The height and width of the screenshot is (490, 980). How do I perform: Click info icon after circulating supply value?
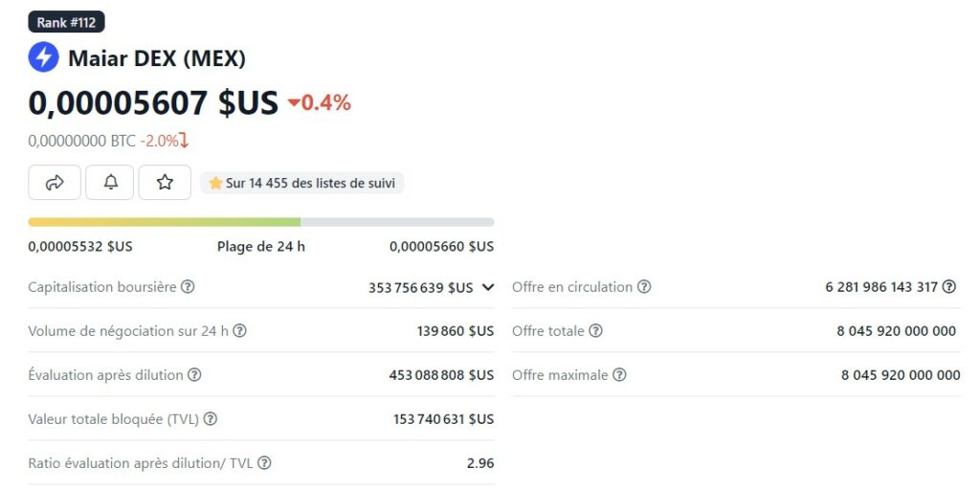[x=948, y=287]
